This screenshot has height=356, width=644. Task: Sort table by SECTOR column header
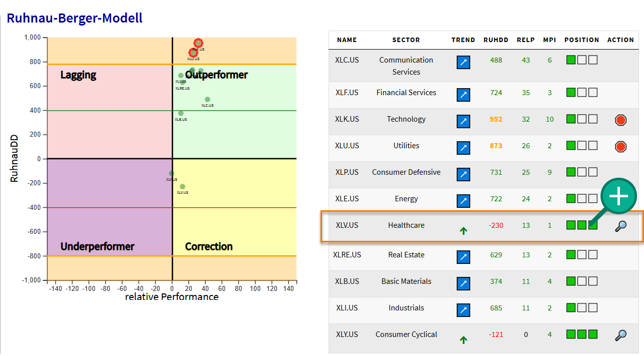coord(406,40)
